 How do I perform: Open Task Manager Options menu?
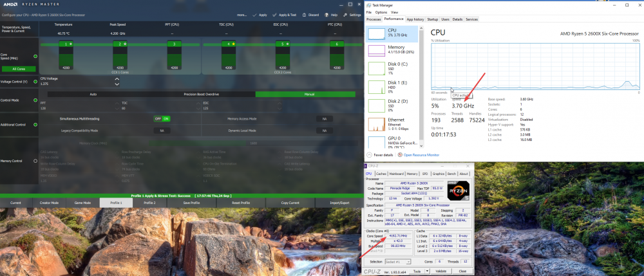381,13
